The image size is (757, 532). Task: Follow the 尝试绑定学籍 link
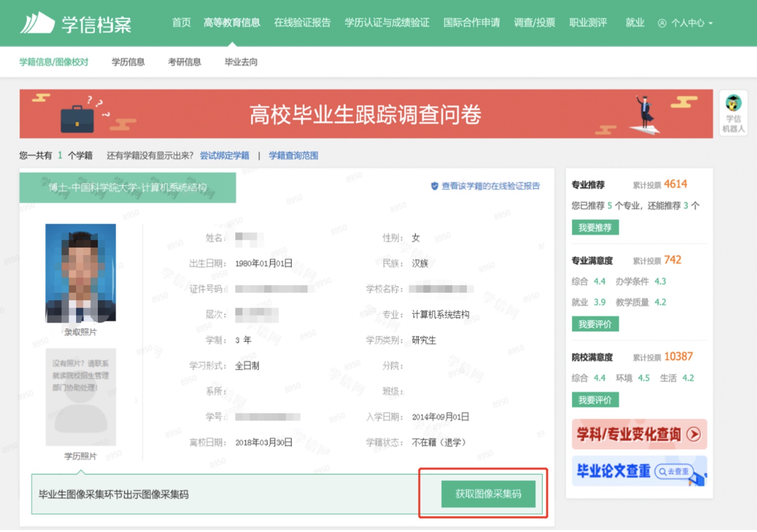pyautogui.click(x=224, y=156)
